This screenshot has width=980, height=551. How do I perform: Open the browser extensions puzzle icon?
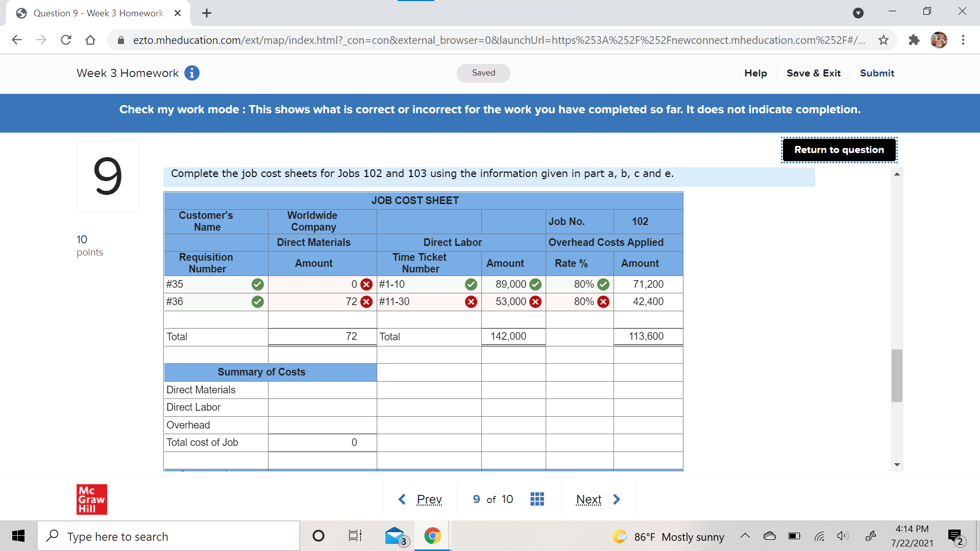click(914, 40)
